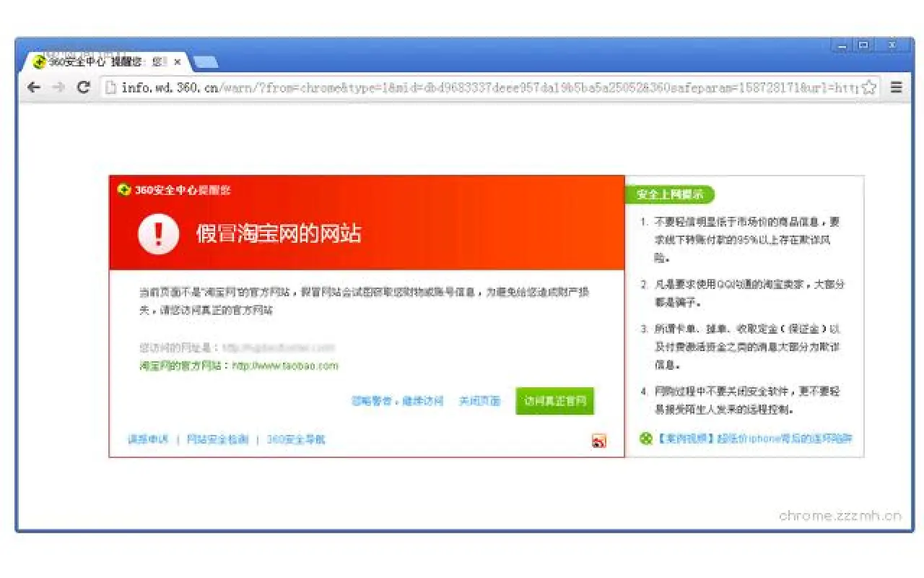This screenshot has height=578, width=924.
Task: Open a new browser tab
Action: [204, 62]
